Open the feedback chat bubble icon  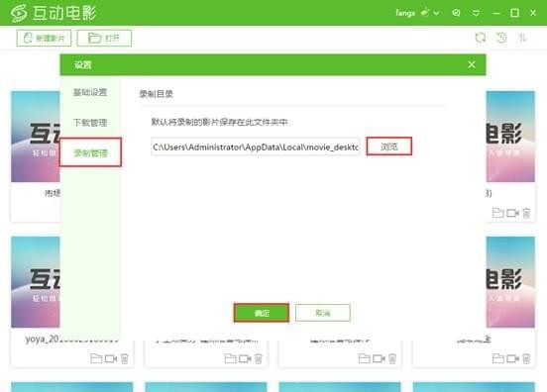pos(456,13)
